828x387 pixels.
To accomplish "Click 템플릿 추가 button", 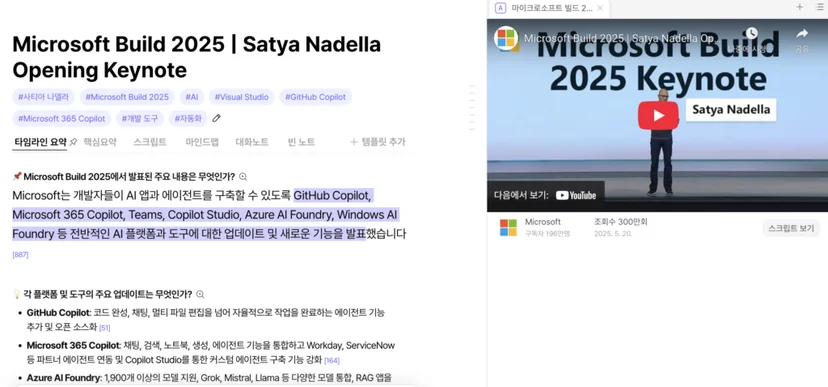I will point(378,142).
